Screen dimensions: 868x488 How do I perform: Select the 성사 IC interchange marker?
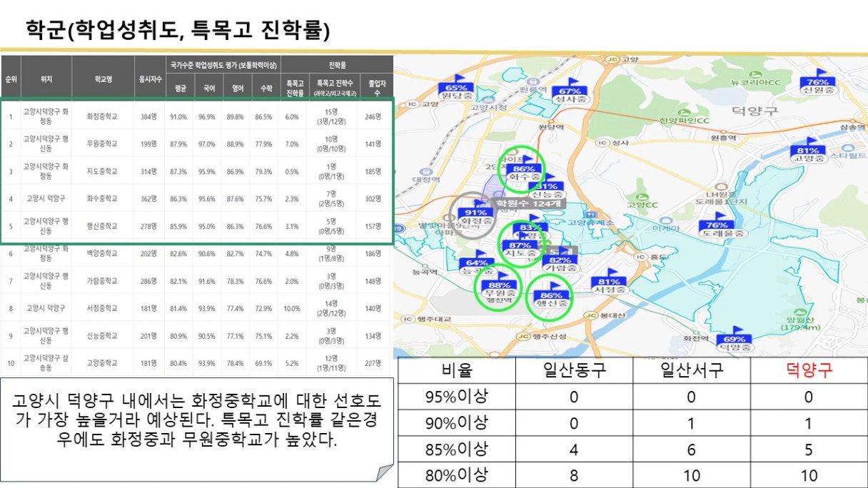tap(605, 143)
